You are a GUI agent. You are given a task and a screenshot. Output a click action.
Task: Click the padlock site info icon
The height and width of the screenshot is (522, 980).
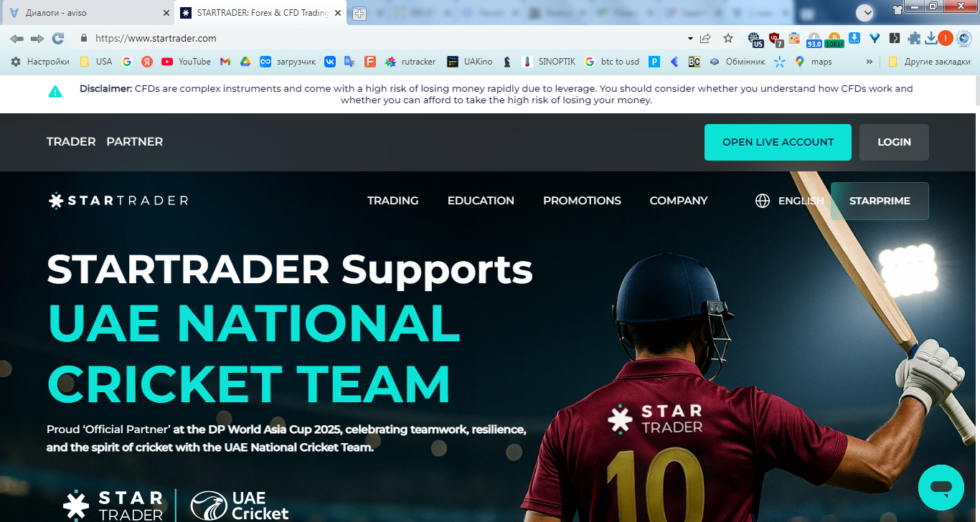(x=84, y=38)
